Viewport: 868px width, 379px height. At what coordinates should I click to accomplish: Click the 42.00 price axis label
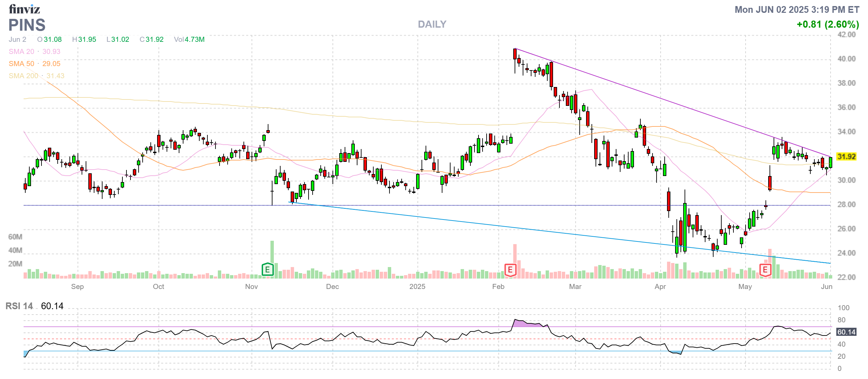(846, 35)
